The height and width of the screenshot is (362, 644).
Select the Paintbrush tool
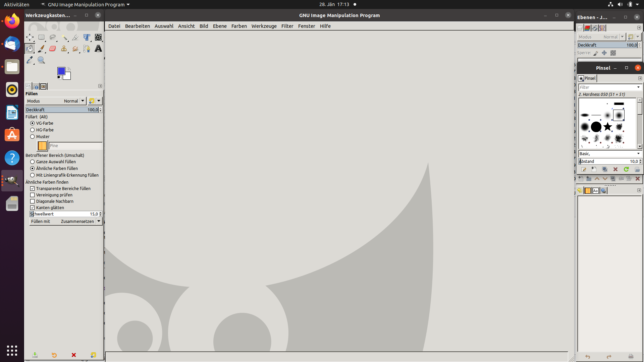coord(41,49)
